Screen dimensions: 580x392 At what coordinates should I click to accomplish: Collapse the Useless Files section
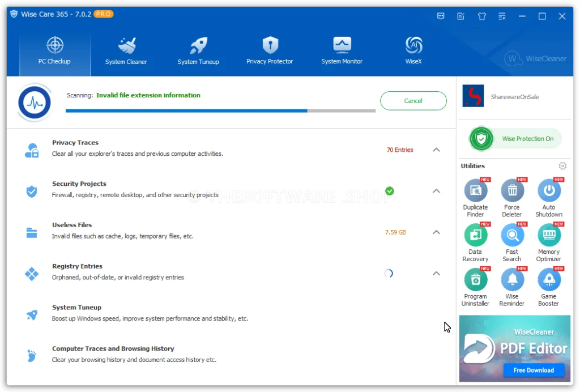point(436,232)
